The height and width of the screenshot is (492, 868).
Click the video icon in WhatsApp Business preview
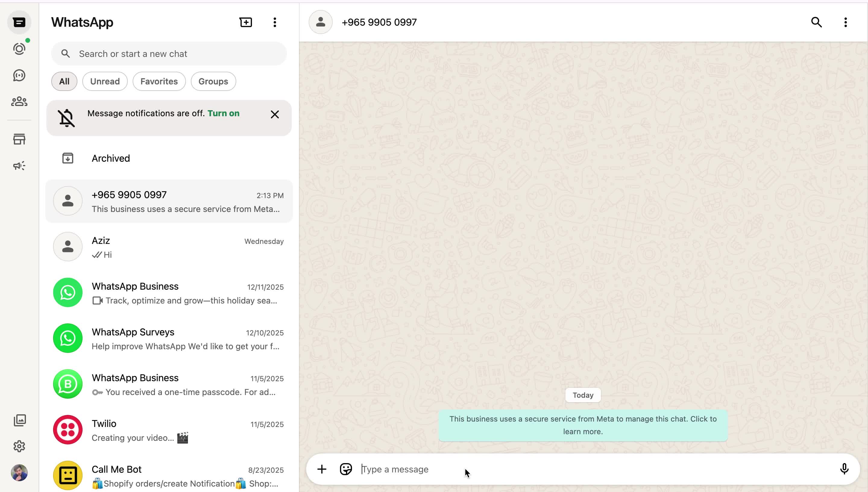(x=98, y=301)
